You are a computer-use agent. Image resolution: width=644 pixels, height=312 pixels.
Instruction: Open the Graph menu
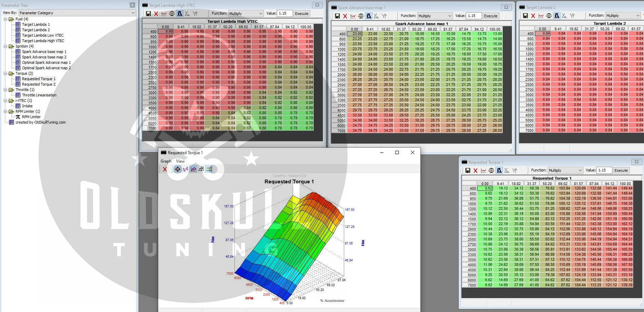[x=166, y=161]
